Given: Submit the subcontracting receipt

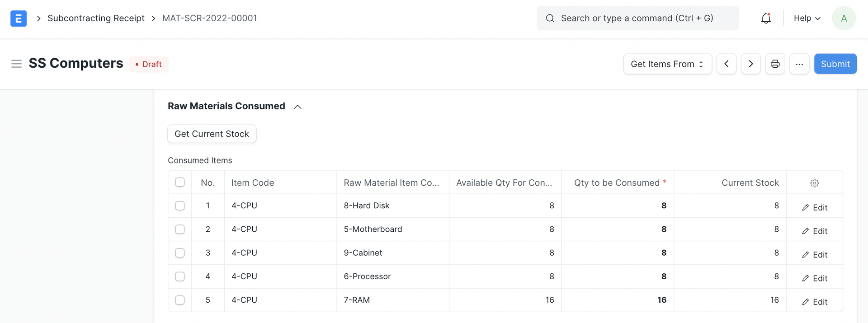Looking at the screenshot, I should pyautogui.click(x=835, y=64).
